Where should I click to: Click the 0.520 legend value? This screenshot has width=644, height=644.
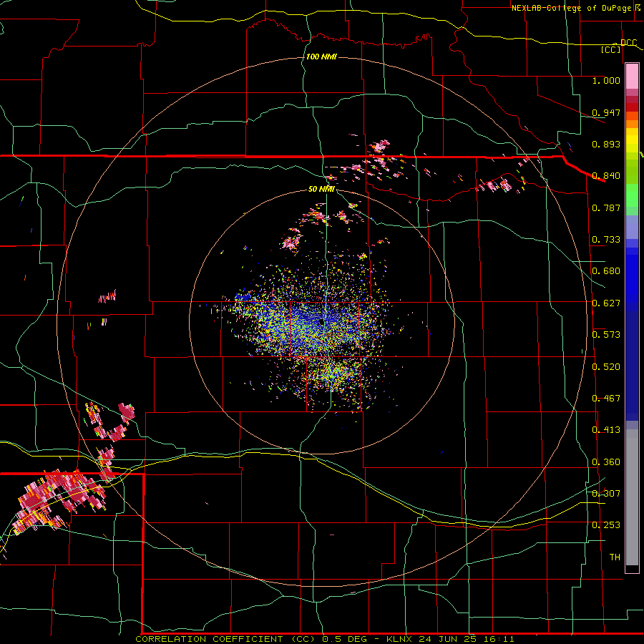pyautogui.click(x=606, y=367)
